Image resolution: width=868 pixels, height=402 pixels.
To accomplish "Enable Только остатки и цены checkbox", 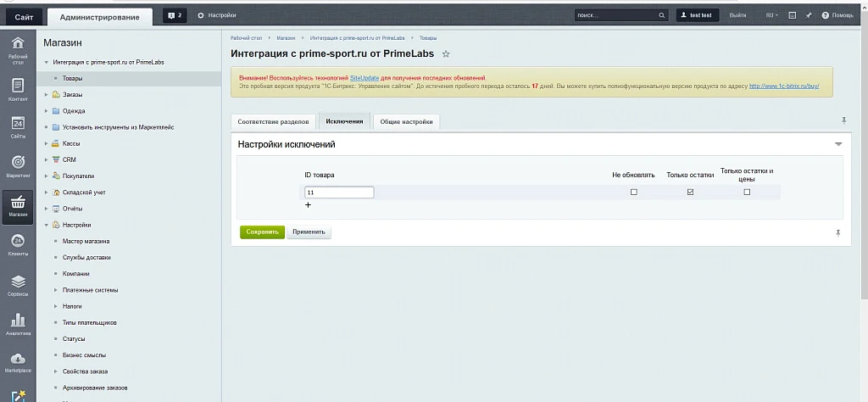I will point(747,193).
